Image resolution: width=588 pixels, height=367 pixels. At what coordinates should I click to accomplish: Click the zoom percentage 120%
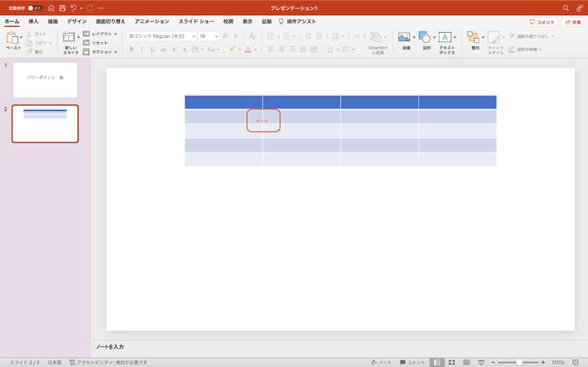558,362
